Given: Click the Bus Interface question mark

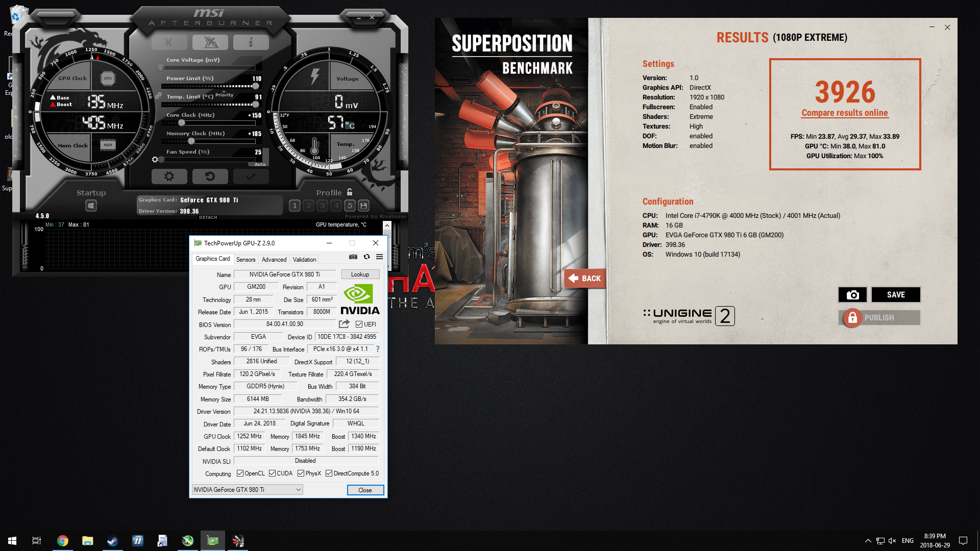Looking at the screenshot, I should [x=378, y=349].
